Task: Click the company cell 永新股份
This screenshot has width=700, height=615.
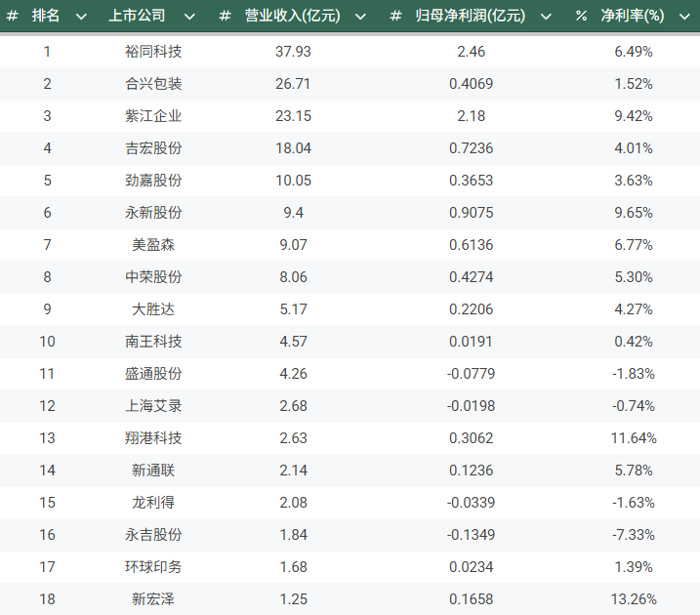Action: tap(153, 213)
